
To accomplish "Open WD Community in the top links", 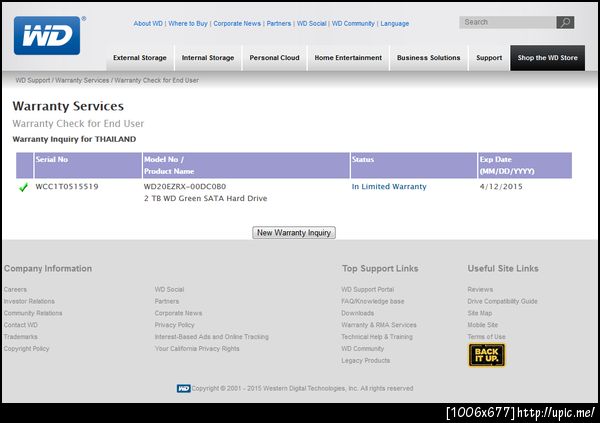I will [x=353, y=24].
